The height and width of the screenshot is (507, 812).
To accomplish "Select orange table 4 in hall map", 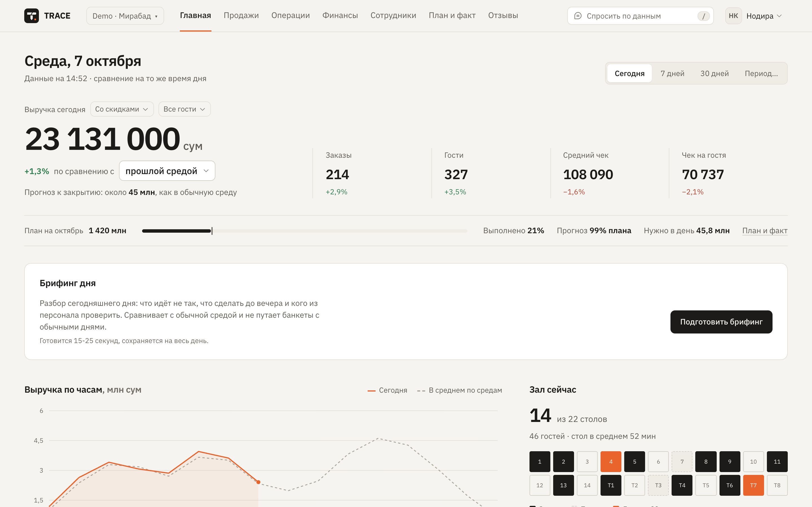I will click(611, 461).
